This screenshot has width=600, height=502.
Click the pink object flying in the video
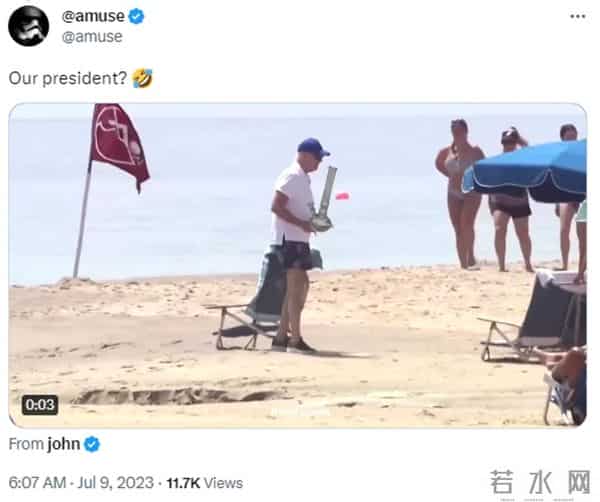[x=342, y=196]
